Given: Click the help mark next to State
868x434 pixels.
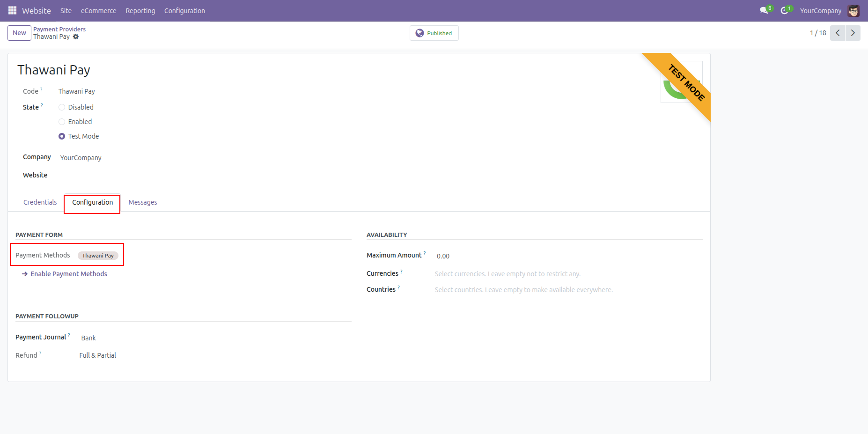Looking at the screenshot, I should (42, 105).
